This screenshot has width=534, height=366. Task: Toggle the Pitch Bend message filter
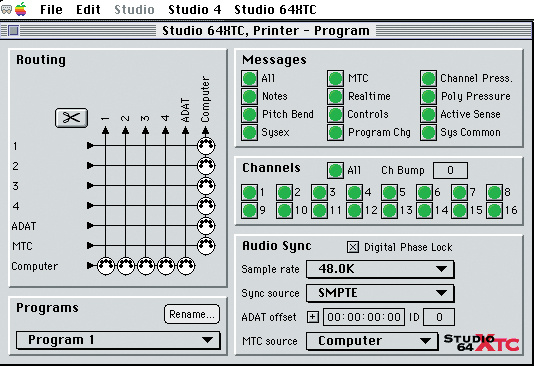tap(249, 114)
